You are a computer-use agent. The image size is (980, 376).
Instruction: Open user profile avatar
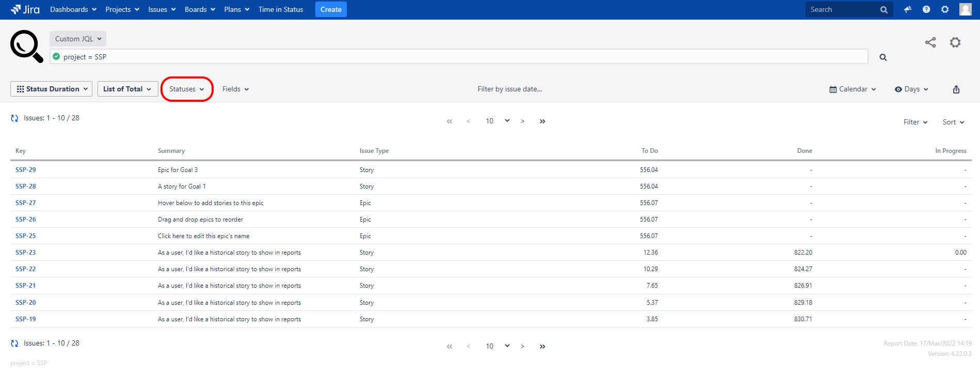click(x=965, y=9)
